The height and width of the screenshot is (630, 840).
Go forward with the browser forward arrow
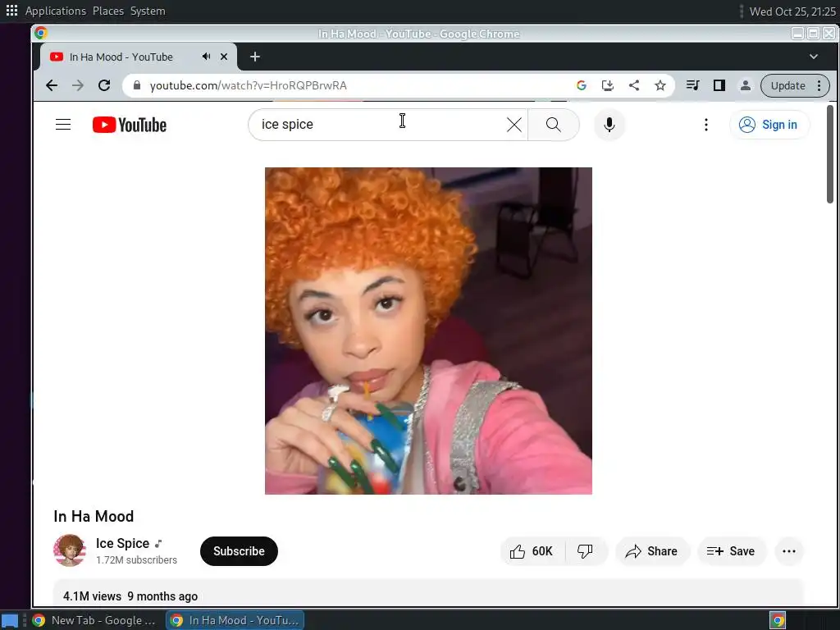(x=78, y=85)
